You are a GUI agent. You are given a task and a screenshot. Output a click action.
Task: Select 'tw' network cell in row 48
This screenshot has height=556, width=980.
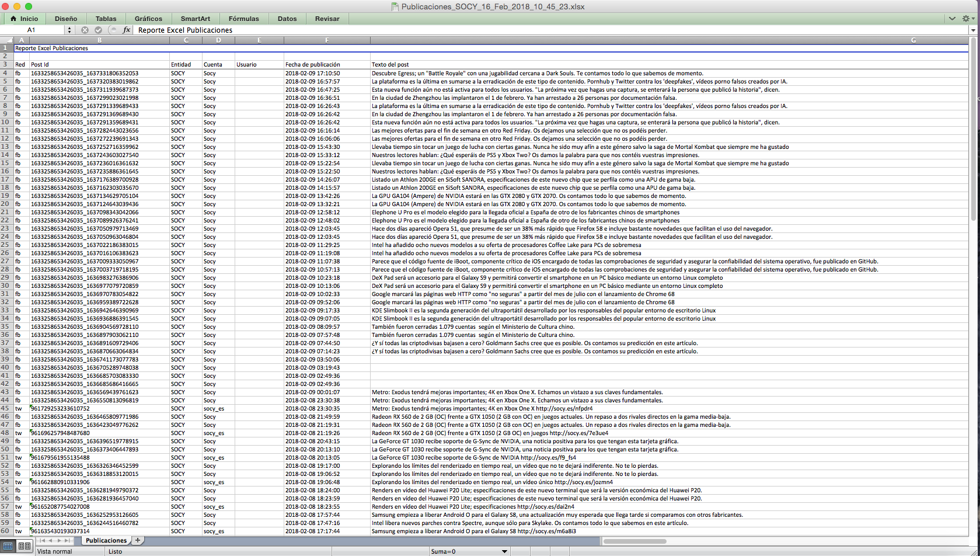point(22,433)
